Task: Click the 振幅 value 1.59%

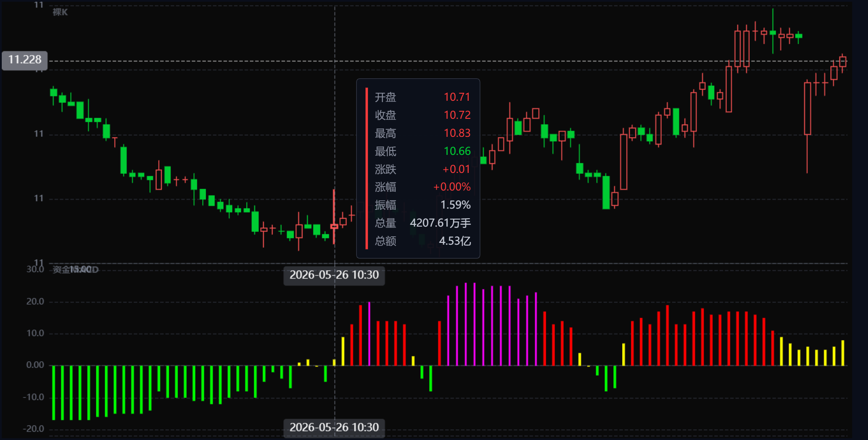Action: [x=456, y=205]
